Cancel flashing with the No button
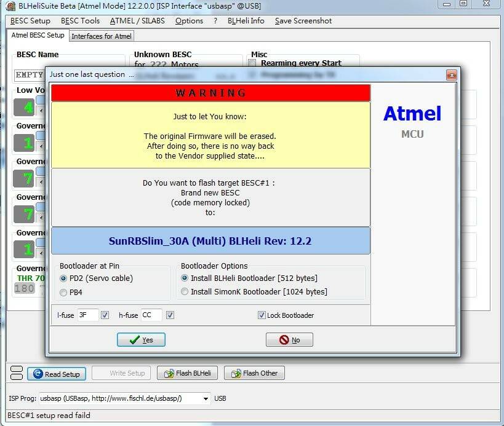504x426 pixels. 289,340
